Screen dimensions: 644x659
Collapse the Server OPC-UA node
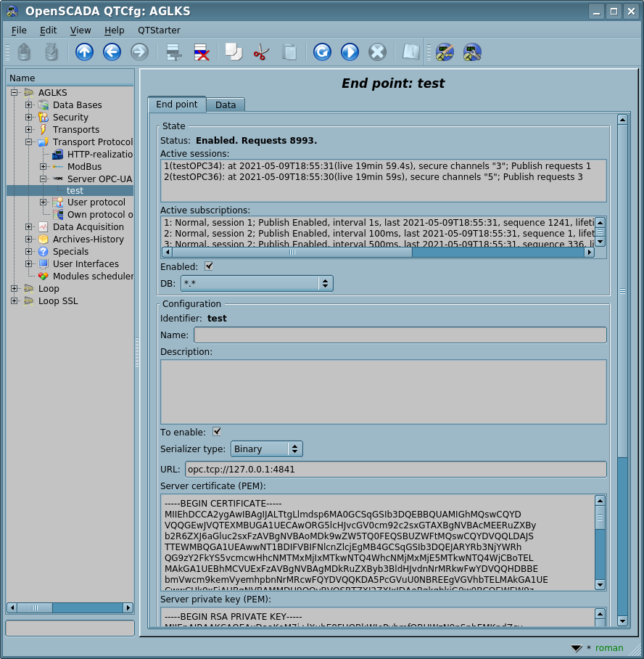tap(44, 179)
